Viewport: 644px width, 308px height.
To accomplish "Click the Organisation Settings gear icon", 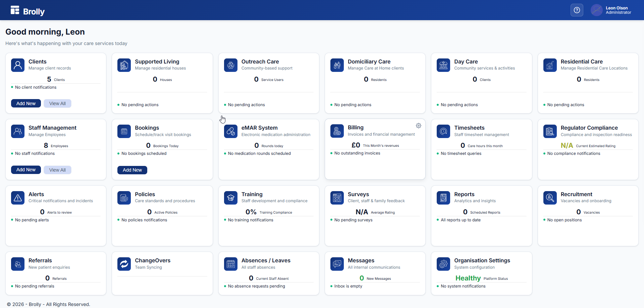I will (443, 264).
